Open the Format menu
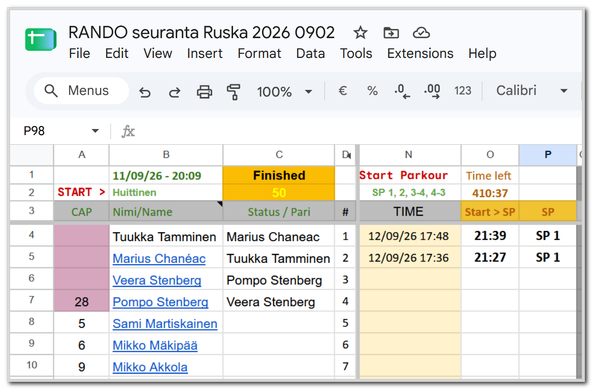592x389 pixels. 259,54
